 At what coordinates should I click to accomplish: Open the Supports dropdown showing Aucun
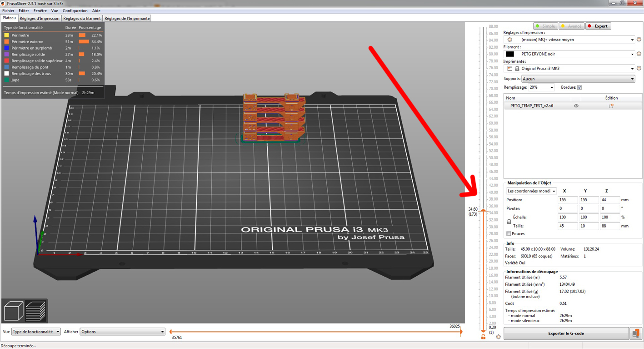[573, 78]
